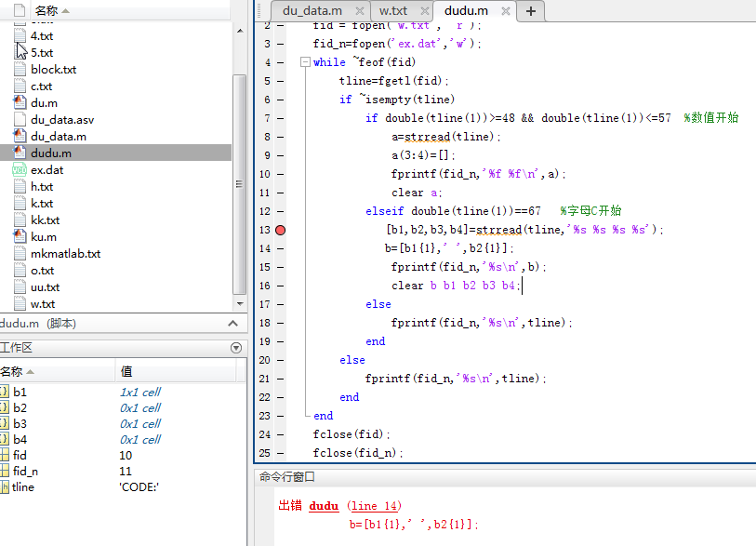Click the b3 cell variable icon
756x546 pixels.
[x=5, y=423]
